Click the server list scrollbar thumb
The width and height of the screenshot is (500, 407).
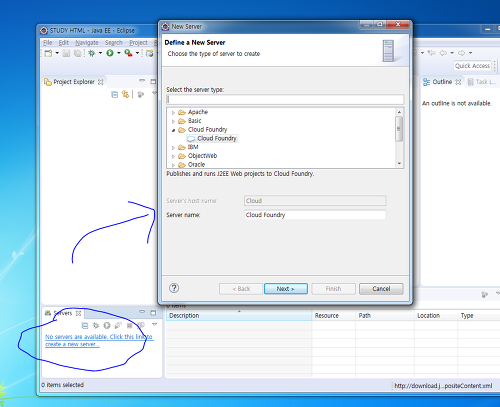point(399,129)
